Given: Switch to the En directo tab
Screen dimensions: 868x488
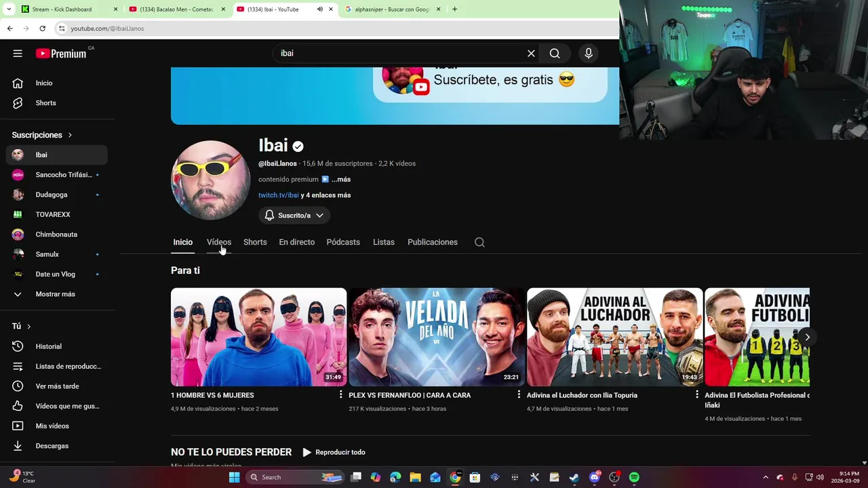Looking at the screenshot, I should coord(296,242).
